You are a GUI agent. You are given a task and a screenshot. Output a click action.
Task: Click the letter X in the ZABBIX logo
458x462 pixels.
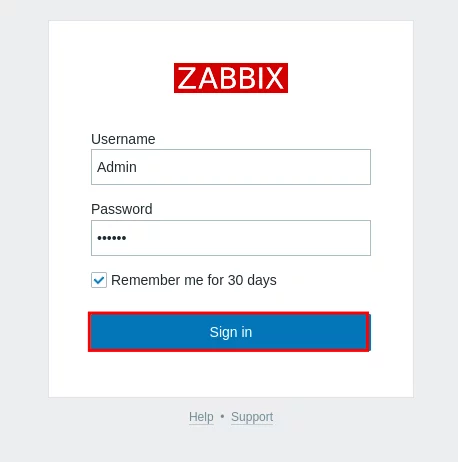click(275, 78)
